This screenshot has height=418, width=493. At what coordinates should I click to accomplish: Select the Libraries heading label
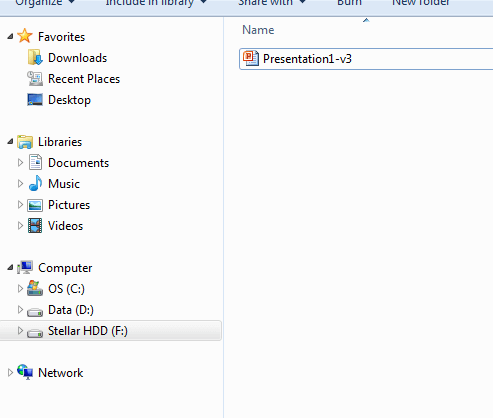click(60, 142)
